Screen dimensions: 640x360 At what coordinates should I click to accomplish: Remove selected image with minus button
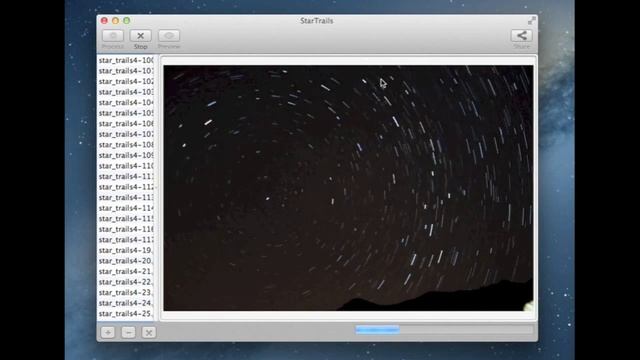(128, 332)
